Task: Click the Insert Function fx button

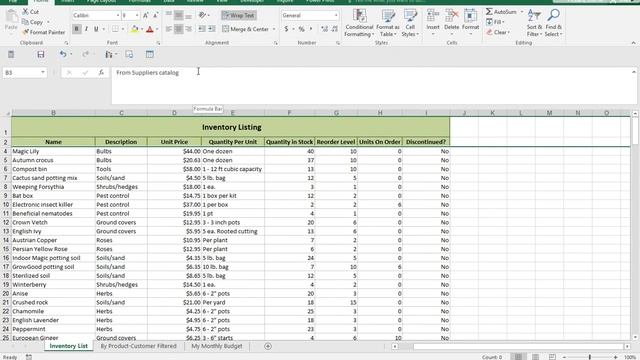Action: 101,73
